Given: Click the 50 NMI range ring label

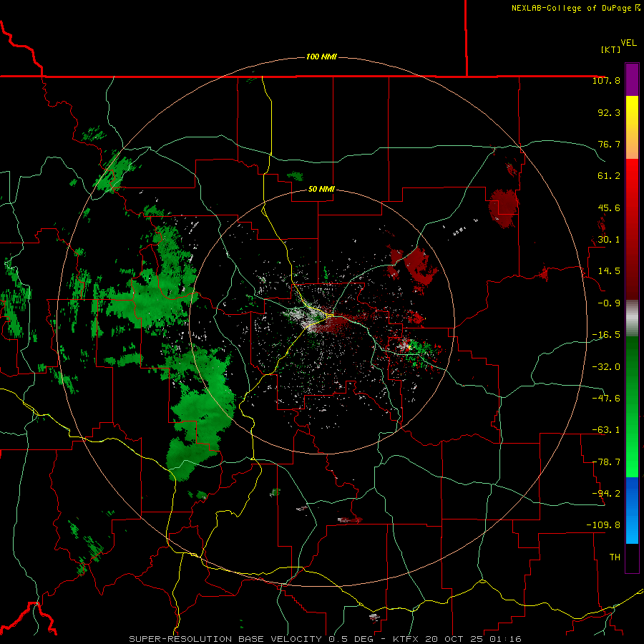Looking at the screenshot, I should coord(321,189).
